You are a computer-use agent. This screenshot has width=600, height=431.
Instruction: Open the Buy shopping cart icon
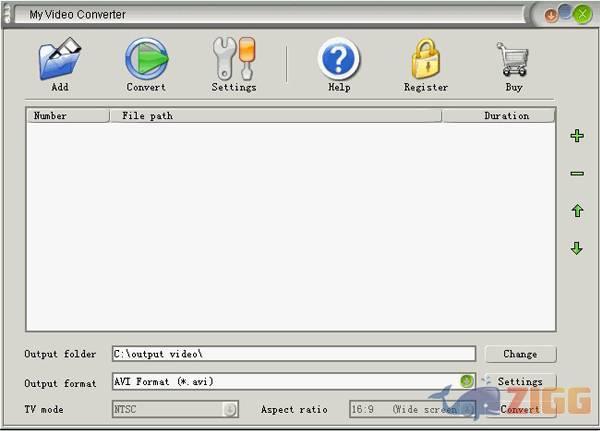click(x=513, y=60)
